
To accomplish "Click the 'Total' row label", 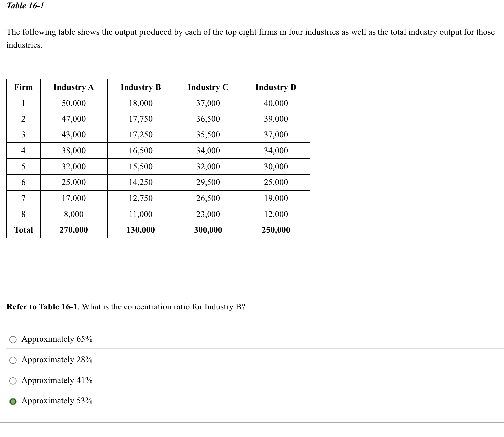I will pyautogui.click(x=23, y=230).
